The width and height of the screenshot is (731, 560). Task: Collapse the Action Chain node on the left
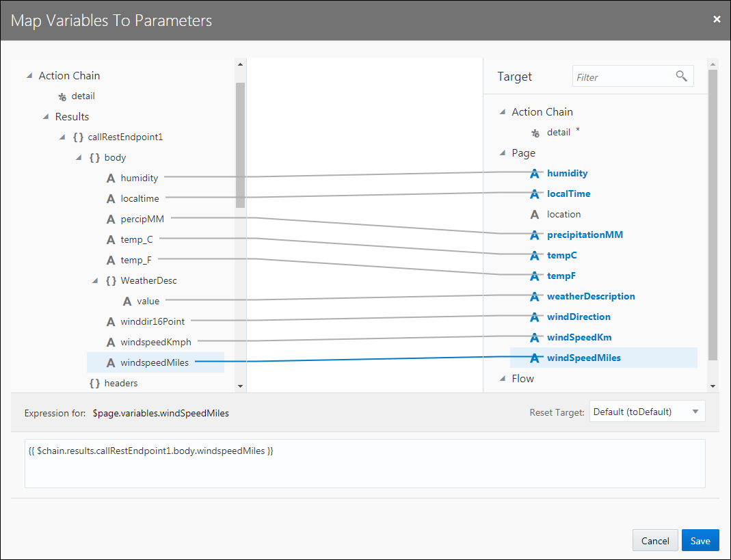[29, 75]
